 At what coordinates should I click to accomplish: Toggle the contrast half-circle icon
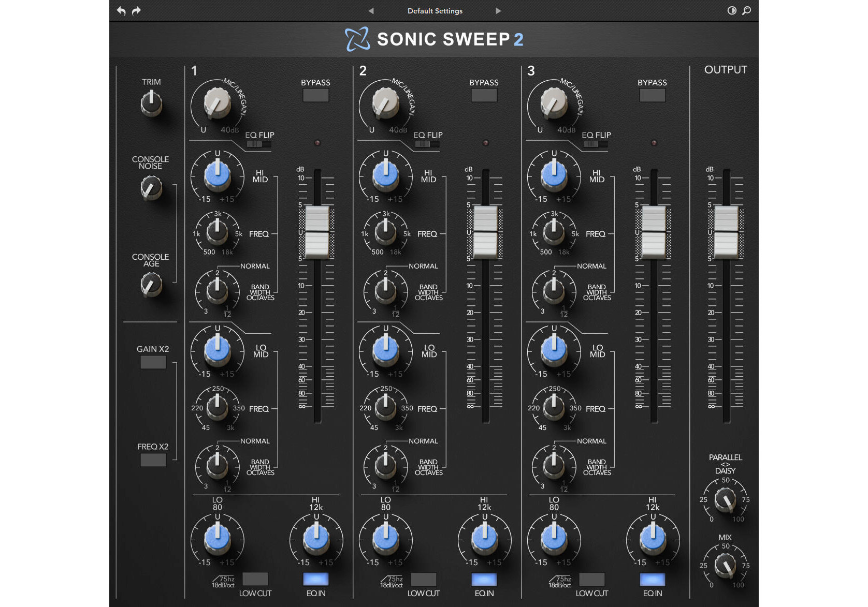(x=732, y=10)
